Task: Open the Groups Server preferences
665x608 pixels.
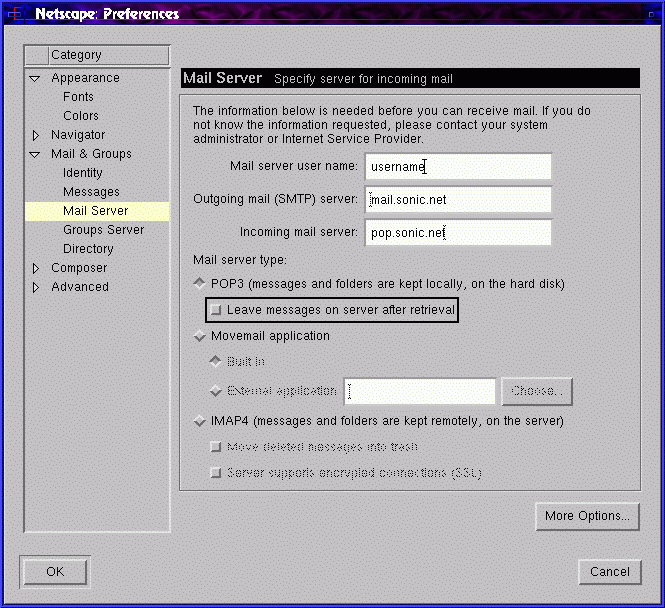Action: tap(103, 230)
